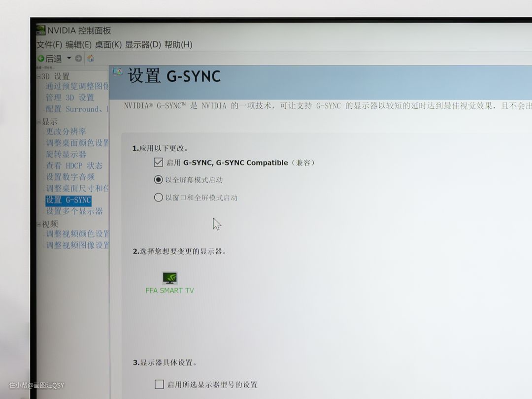Click the 2.选择您想要变更的显示器 section heading
This screenshot has width=532, height=399.
pos(179,251)
